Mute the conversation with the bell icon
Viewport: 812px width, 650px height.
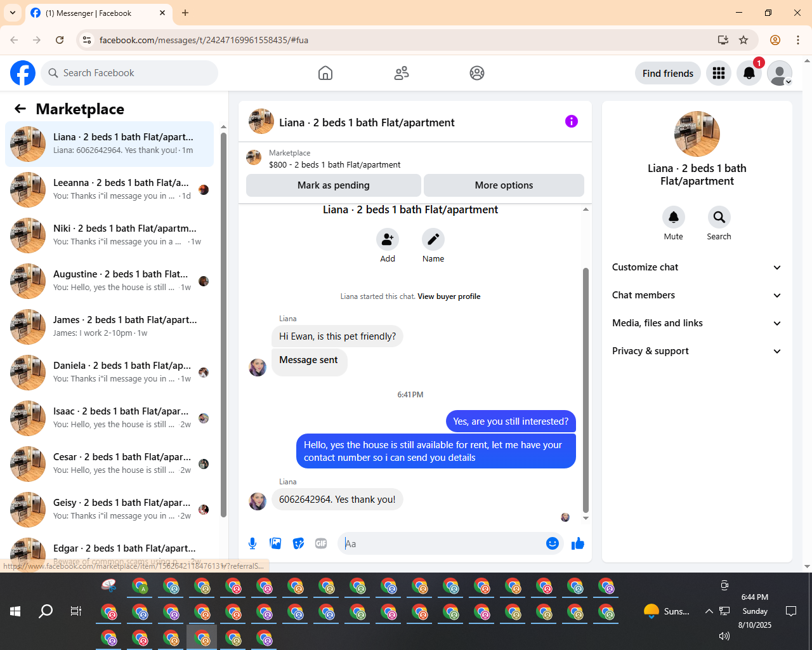click(674, 217)
